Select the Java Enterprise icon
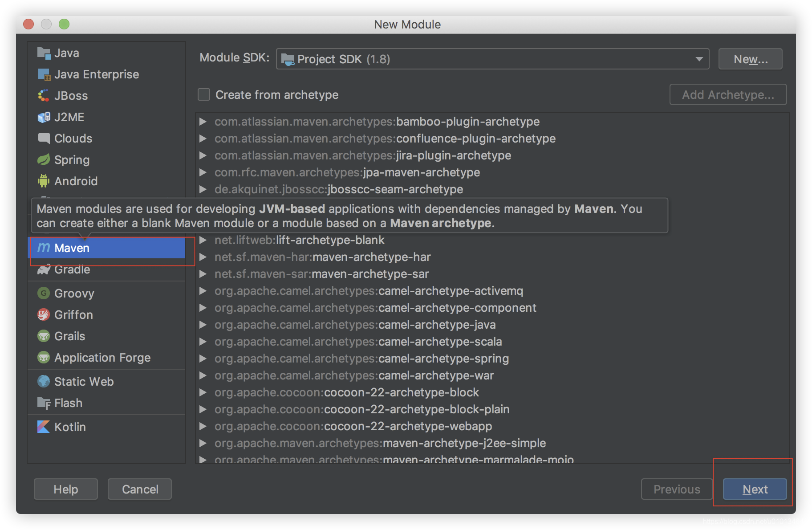The image size is (812, 530). coord(44,74)
